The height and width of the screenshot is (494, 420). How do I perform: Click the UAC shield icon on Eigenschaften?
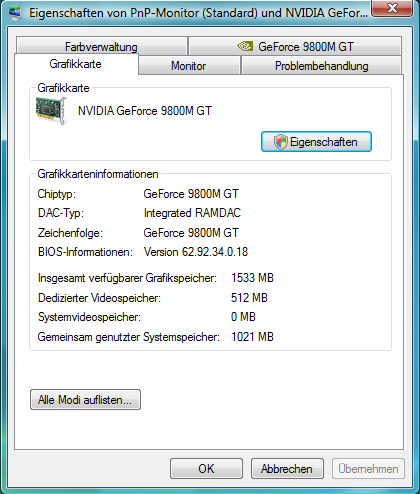pos(280,142)
